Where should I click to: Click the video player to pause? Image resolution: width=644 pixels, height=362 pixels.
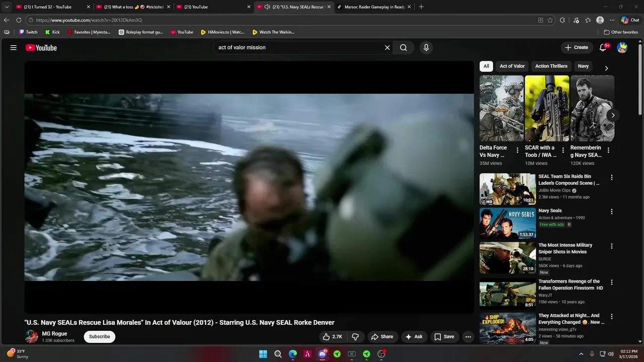(x=249, y=187)
